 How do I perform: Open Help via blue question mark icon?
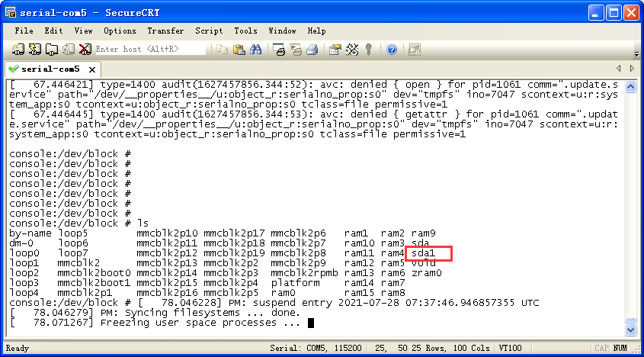pyautogui.click(x=392, y=50)
